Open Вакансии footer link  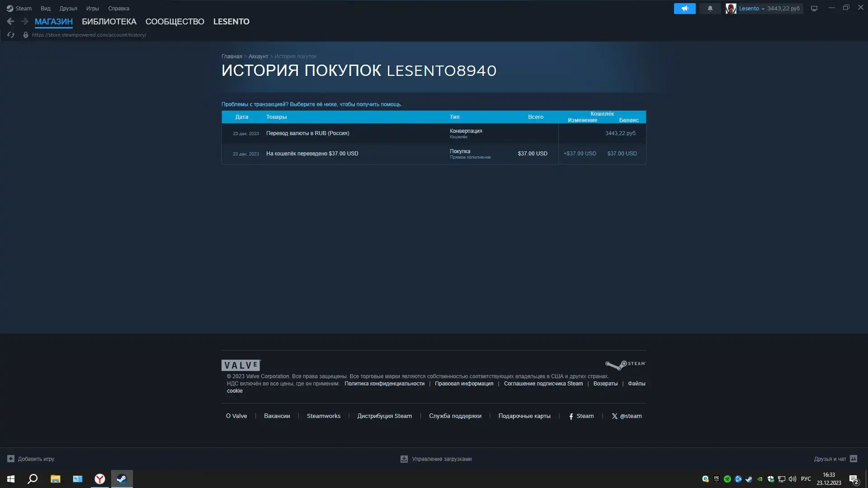pos(277,416)
